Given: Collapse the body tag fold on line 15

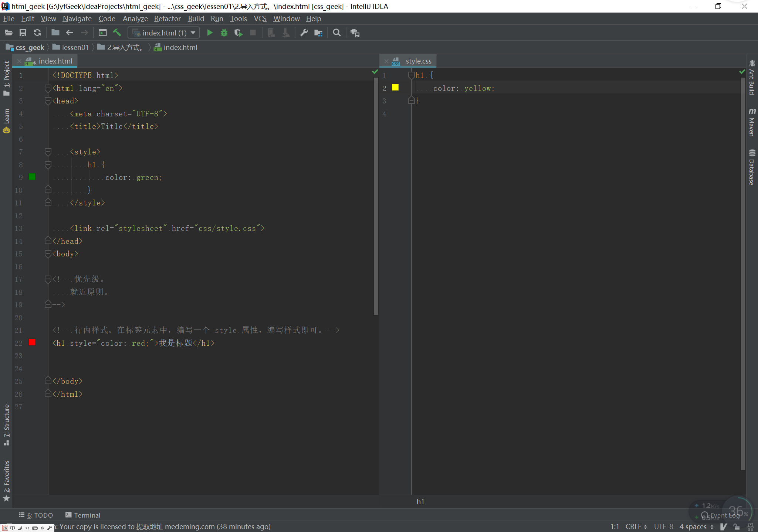Looking at the screenshot, I should (48, 253).
